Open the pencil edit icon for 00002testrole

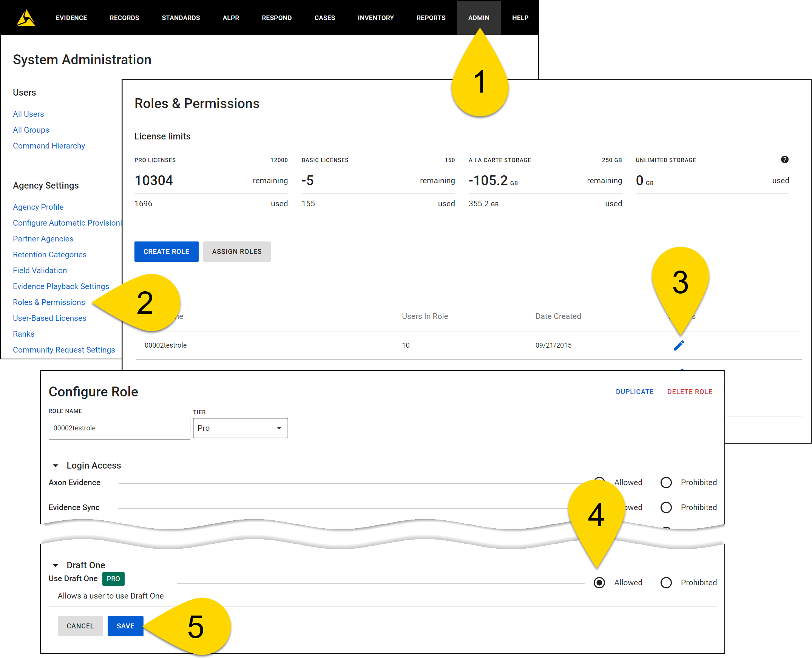click(x=679, y=345)
